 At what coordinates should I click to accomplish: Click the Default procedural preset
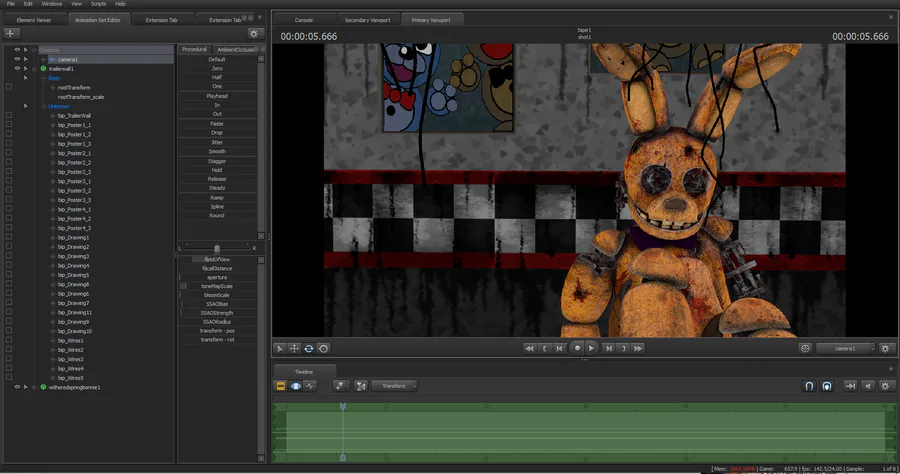coord(217,59)
